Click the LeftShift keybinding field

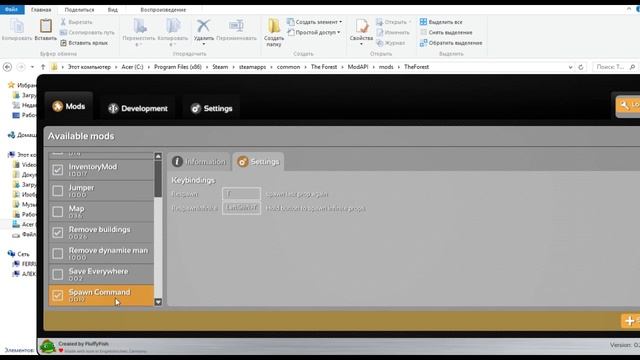[x=241, y=208]
